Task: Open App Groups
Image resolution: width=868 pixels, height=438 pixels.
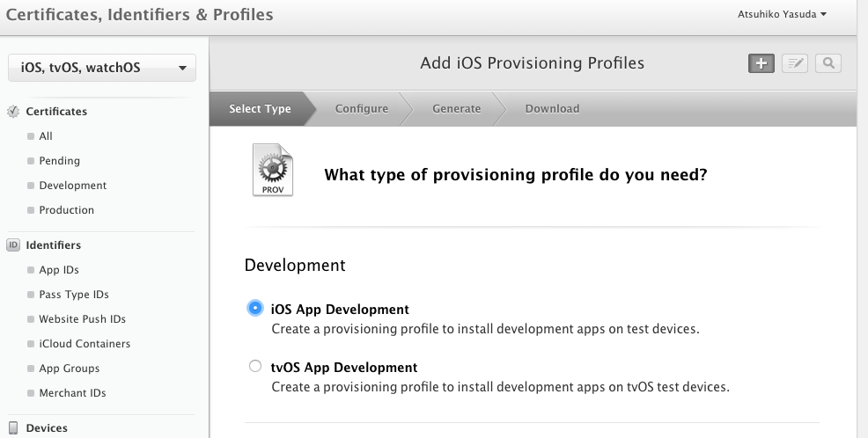Action: point(70,369)
